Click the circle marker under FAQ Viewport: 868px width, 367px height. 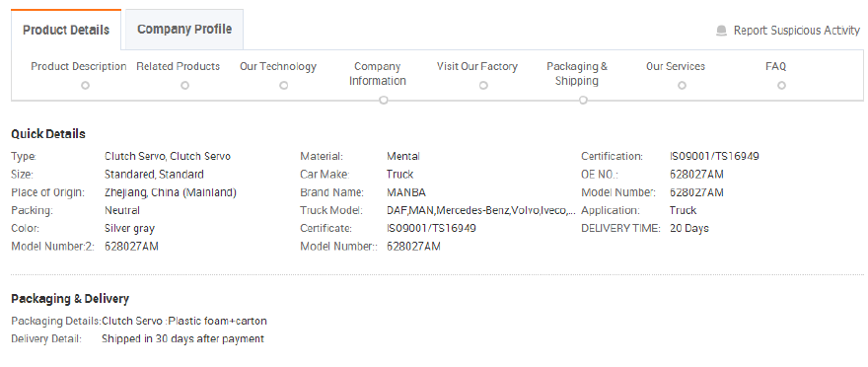click(781, 85)
